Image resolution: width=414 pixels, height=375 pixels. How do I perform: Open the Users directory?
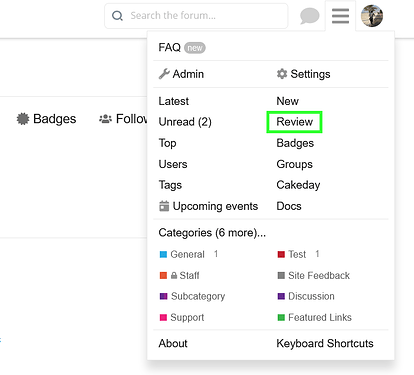click(x=173, y=164)
